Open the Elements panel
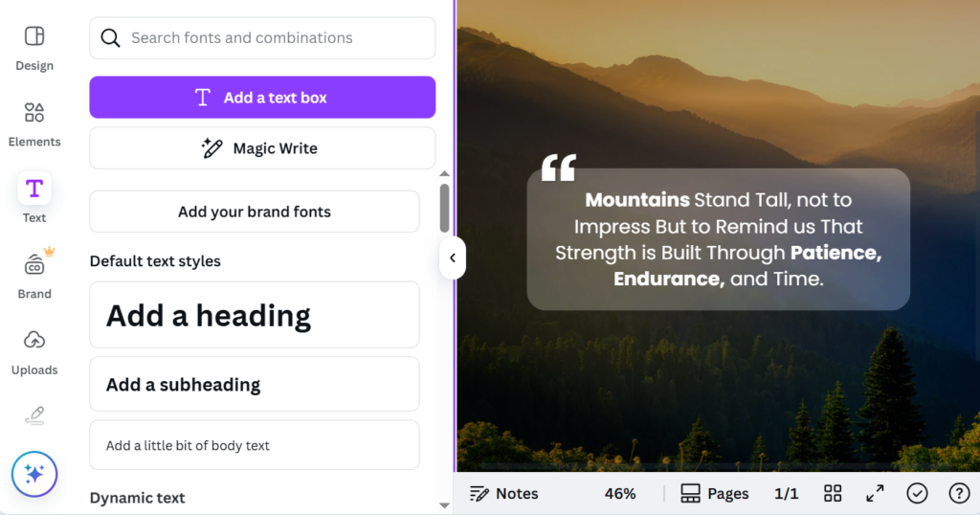Screen dimensions: 980x515 pos(34,123)
